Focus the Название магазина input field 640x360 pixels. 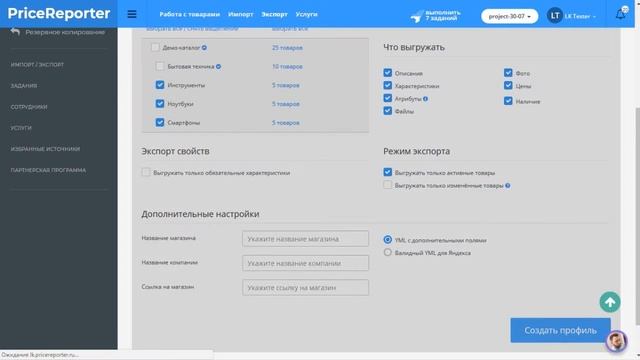[x=305, y=239]
